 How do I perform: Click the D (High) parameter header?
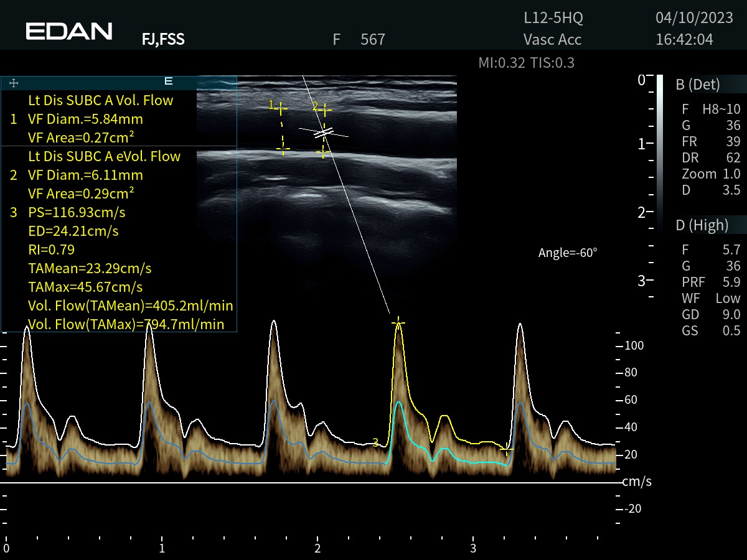click(702, 225)
